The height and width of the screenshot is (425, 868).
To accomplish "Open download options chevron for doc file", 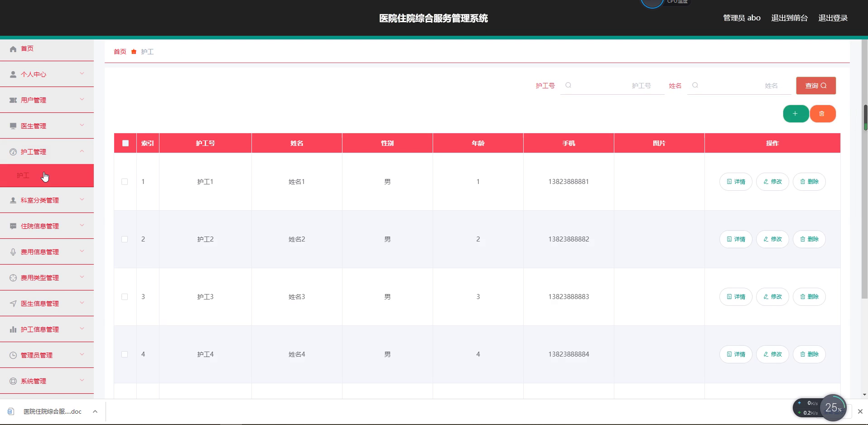I will coord(95,411).
